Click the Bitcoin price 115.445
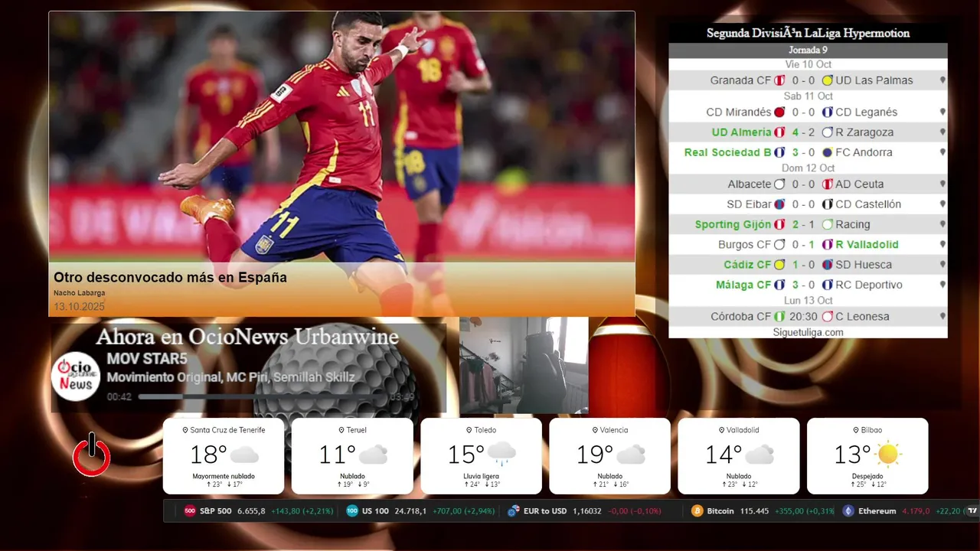980x551 pixels. pyautogui.click(x=754, y=511)
